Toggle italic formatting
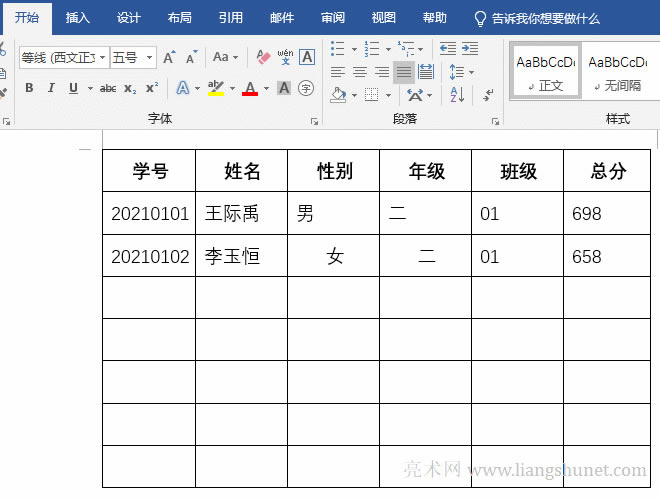The image size is (660, 500). (x=51, y=88)
